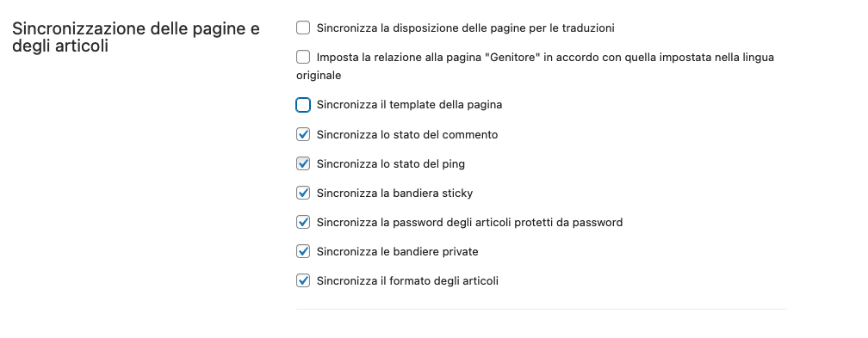Image resolution: width=868 pixels, height=338 pixels.
Task: Uncheck the Sincronizza le bandiere private checkbox
Action: pyautogui.click(x=303, y=252)
